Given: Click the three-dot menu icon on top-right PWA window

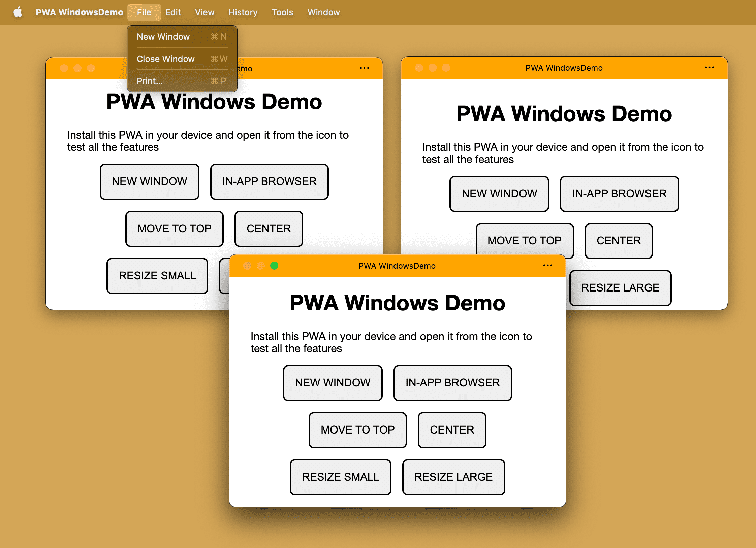Looking at the screenshot, I should tap(709, 67).
